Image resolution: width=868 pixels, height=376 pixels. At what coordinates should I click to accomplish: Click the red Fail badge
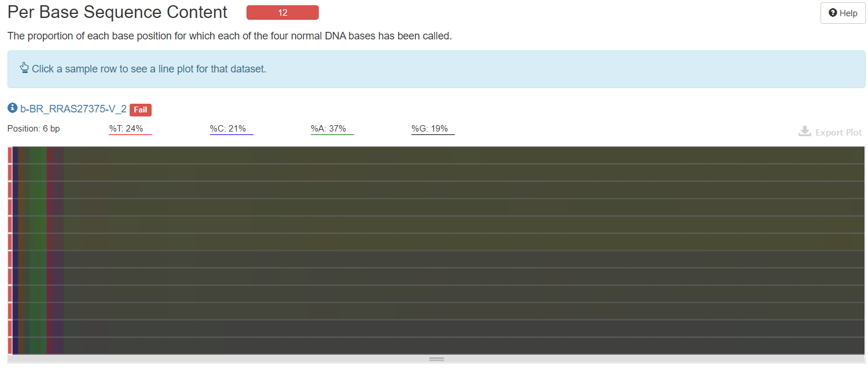pyautogui.click(x=140, y=109)
